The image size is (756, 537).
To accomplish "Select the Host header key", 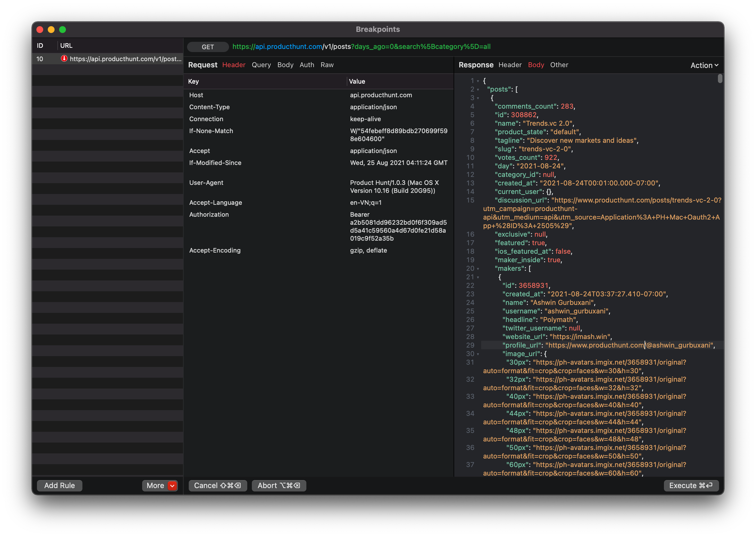I will point(196,95).
